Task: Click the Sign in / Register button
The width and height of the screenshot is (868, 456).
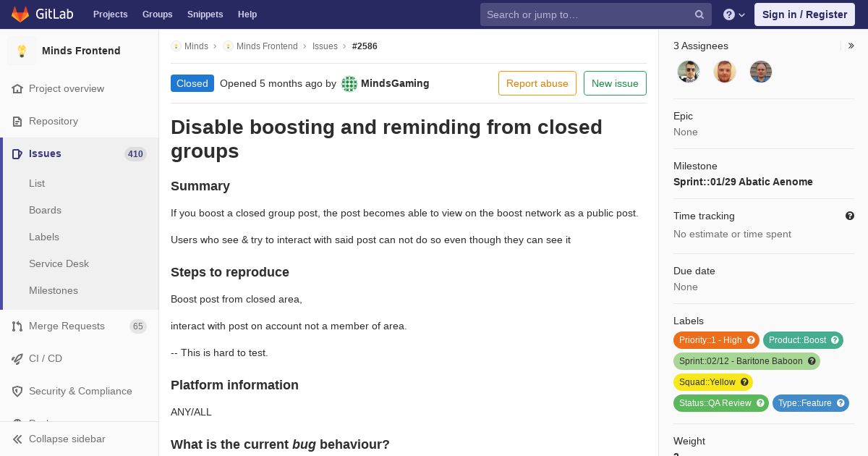Action: pyautogui.click(x=804, y=14)
